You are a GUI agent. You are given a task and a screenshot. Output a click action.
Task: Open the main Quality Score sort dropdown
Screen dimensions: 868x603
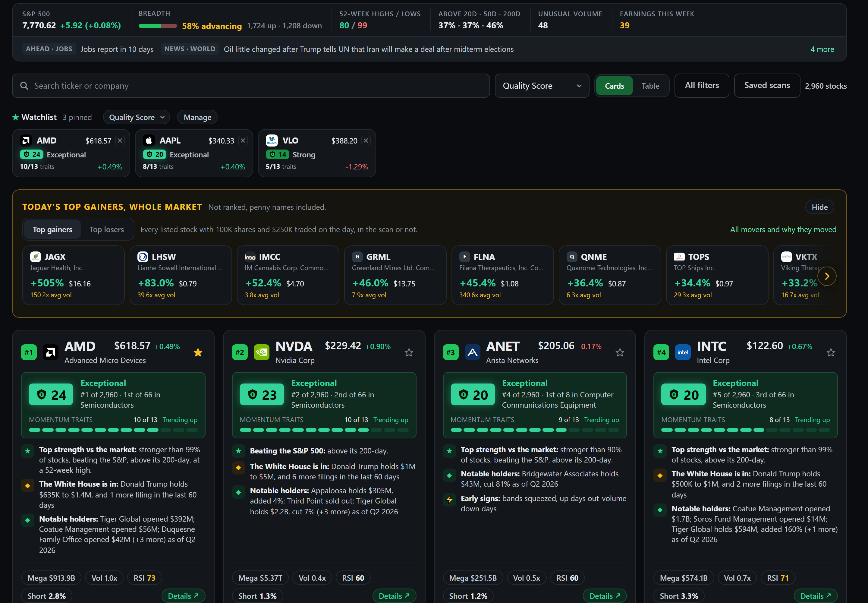point(542,86)
